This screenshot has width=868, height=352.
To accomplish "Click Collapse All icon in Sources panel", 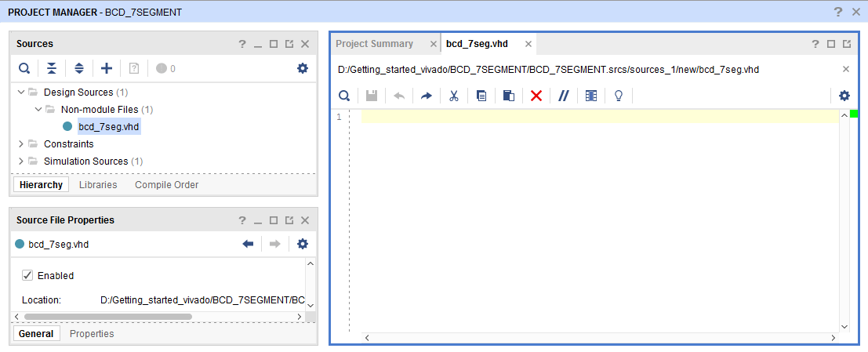I will point(51,68).
